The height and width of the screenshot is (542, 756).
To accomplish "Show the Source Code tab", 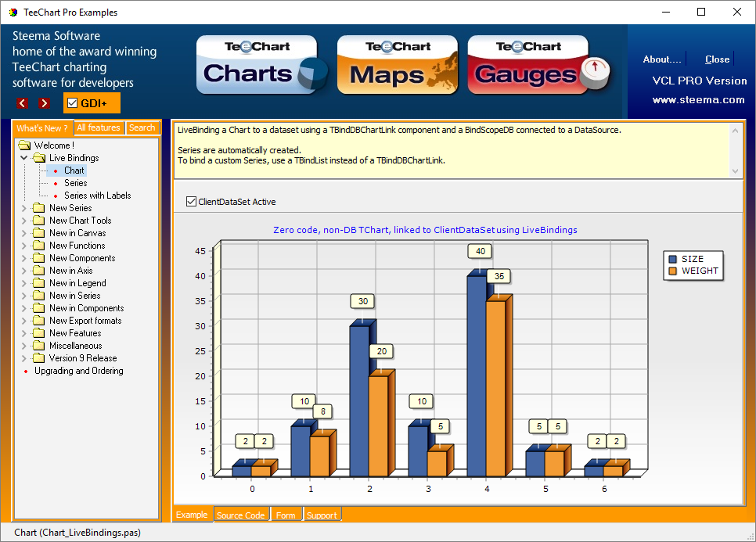I will click(240, 515).
